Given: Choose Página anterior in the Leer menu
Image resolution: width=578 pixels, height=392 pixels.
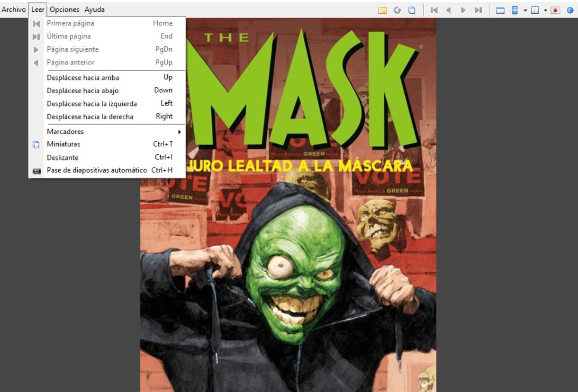Looking at the screenshot, I should 107,62.
